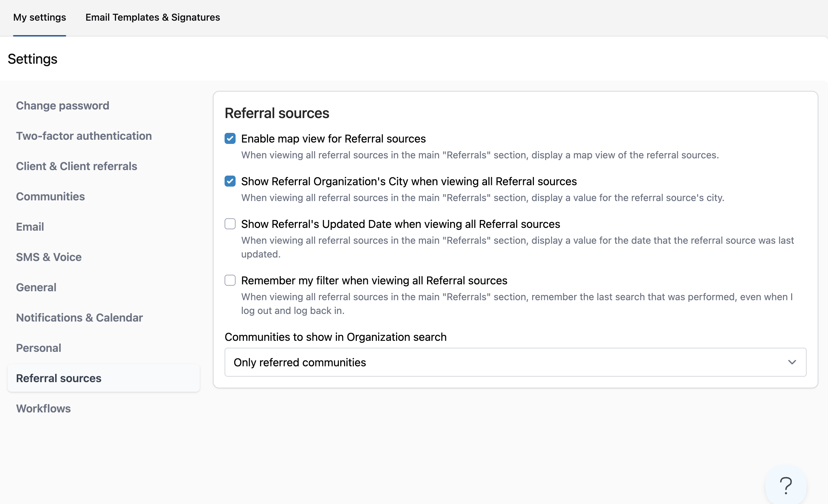Screen dimensions: 828x504
Task: Open the Communities settings section
Action: point(50,197)
